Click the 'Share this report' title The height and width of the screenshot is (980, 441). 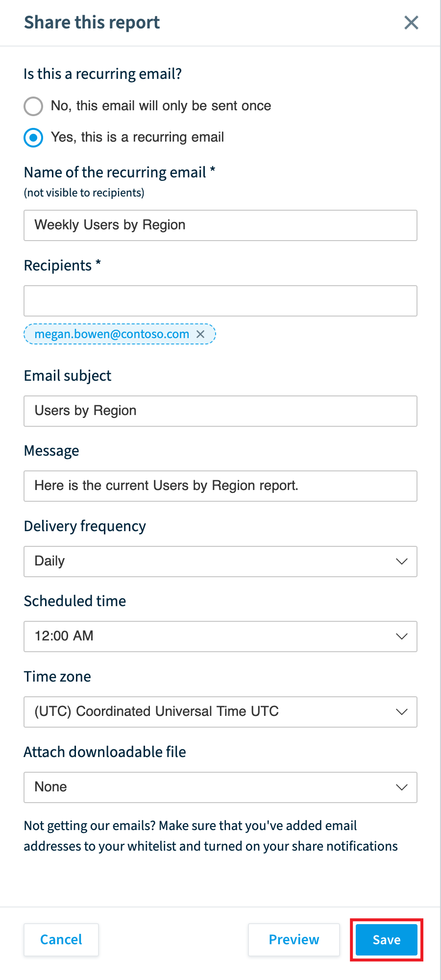tap(92, 23)
